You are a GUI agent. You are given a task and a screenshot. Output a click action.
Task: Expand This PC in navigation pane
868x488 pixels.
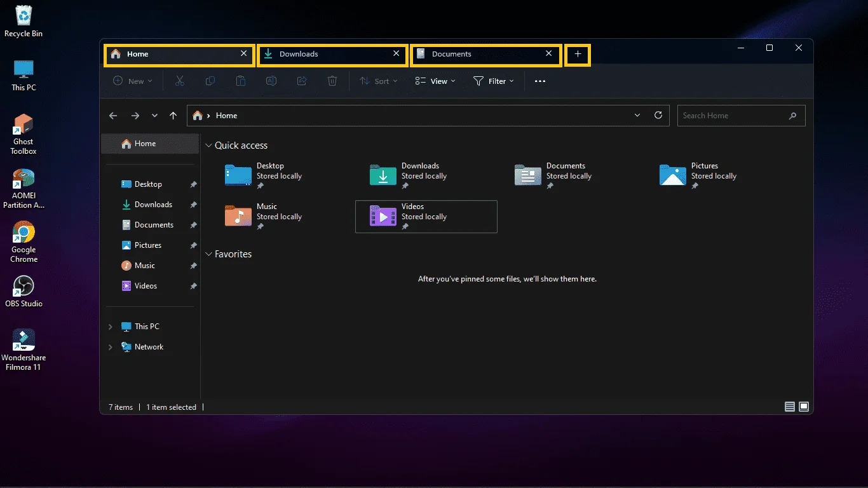coord(111,327)
